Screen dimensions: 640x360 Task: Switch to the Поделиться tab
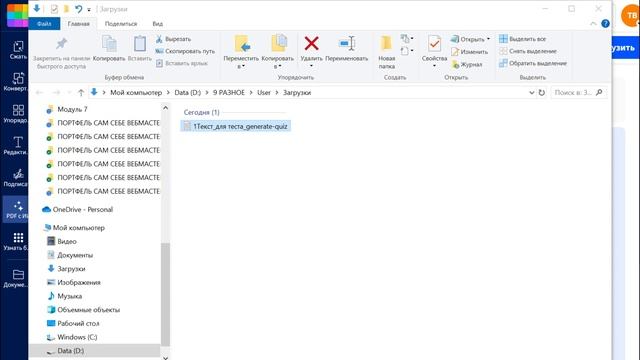coord(121,24)
